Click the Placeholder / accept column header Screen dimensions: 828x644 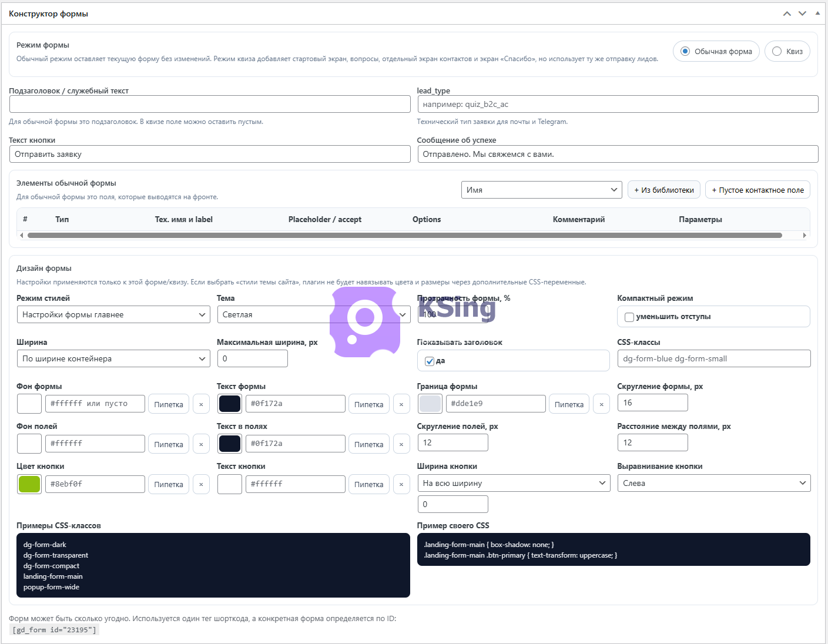(325, 219)
